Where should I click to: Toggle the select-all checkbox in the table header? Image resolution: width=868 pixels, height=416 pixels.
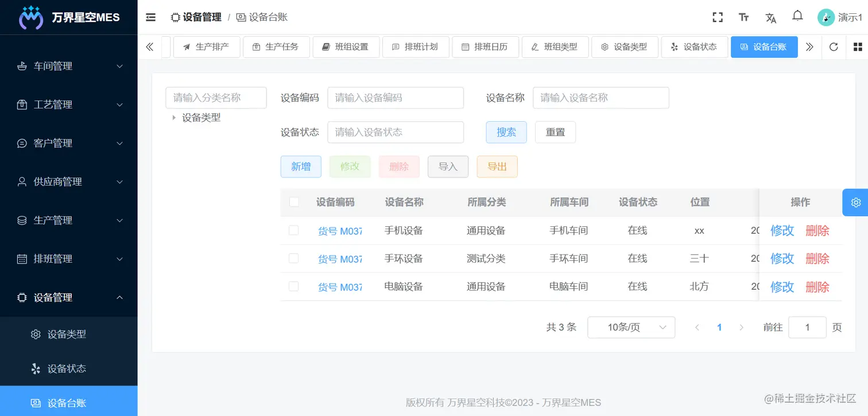pos(294,202)
